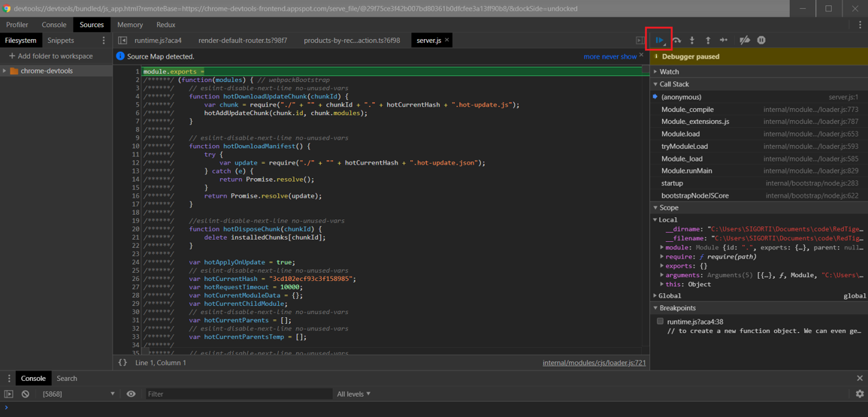Viewport: 868px width, 417px height.
Task: Clear the console
Action: click(x=26, y=394)
